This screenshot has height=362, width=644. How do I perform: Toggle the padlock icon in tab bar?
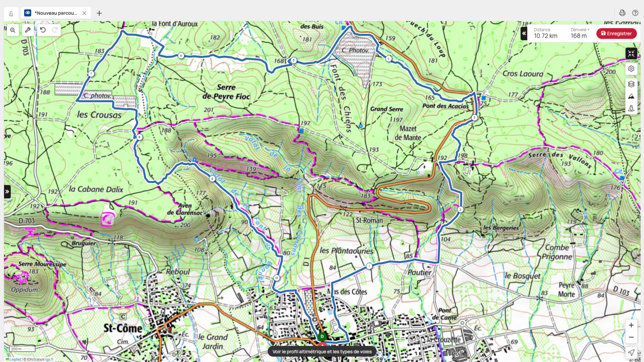click(x=11, y=13)
